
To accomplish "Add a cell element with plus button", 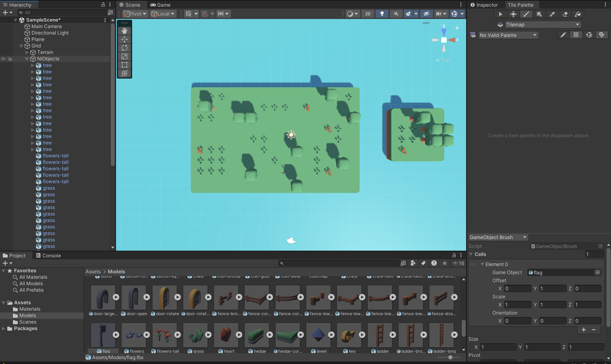I will [x=584, y=330].
